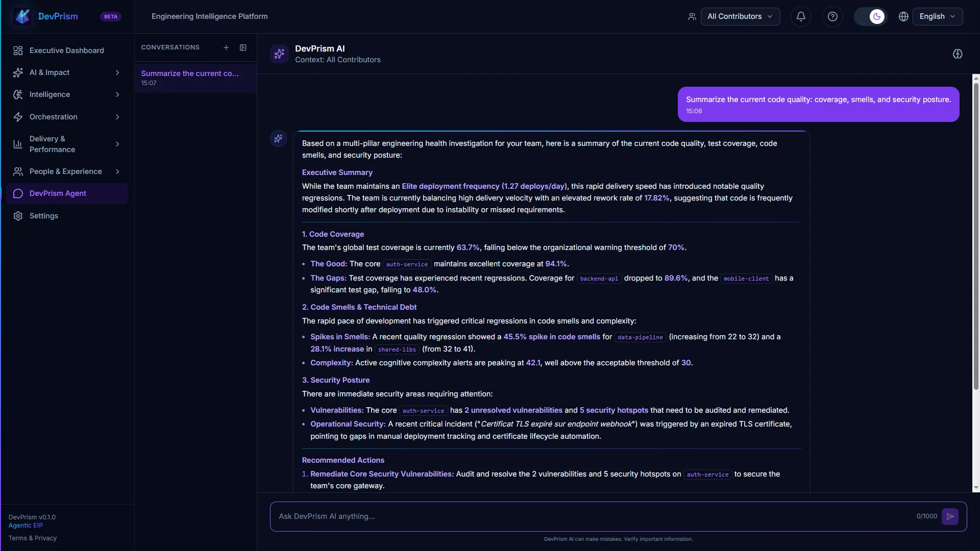Open People & Experience menu item
Image resolution: width=980 pixels, height=551 pixels.
[x=67, y=171]
